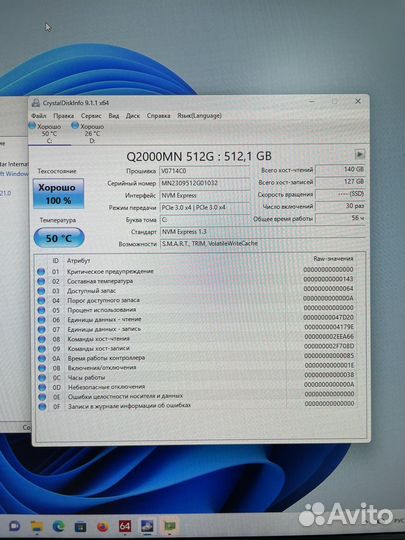Click raw value 0000000047D20
This screenshot has width=405, height=540.
(x=329, y=317)
